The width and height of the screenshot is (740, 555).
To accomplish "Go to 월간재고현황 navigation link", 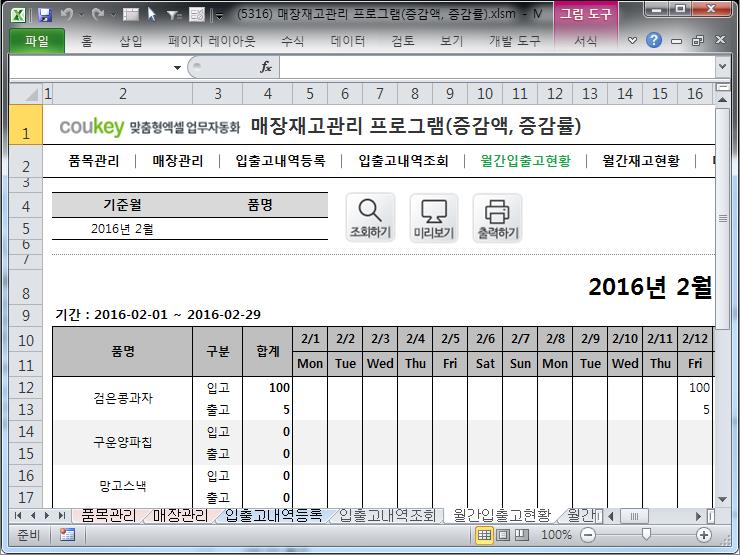I will [x=641, y=161].
